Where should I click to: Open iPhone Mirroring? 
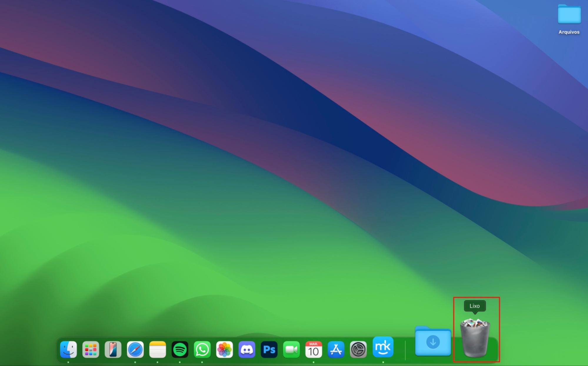113,350
